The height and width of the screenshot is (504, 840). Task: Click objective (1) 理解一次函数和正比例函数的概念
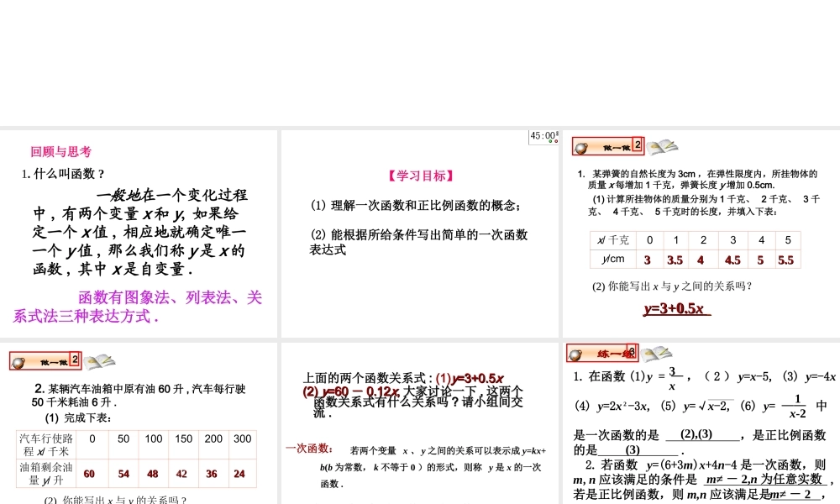coord(415,205)
